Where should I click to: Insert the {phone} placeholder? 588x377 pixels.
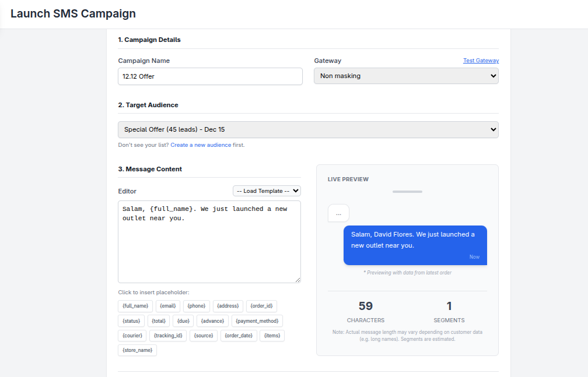[x=197, y=306]
